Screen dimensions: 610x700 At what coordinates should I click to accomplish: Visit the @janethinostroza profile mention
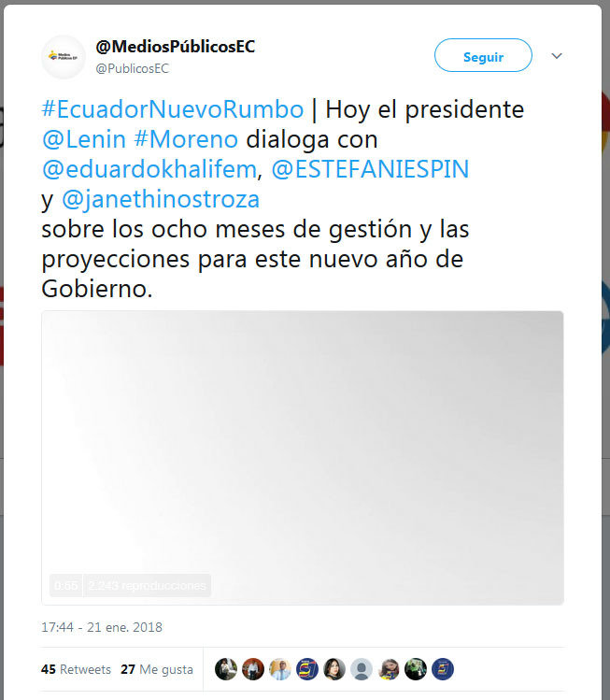(x=161, y=199)
